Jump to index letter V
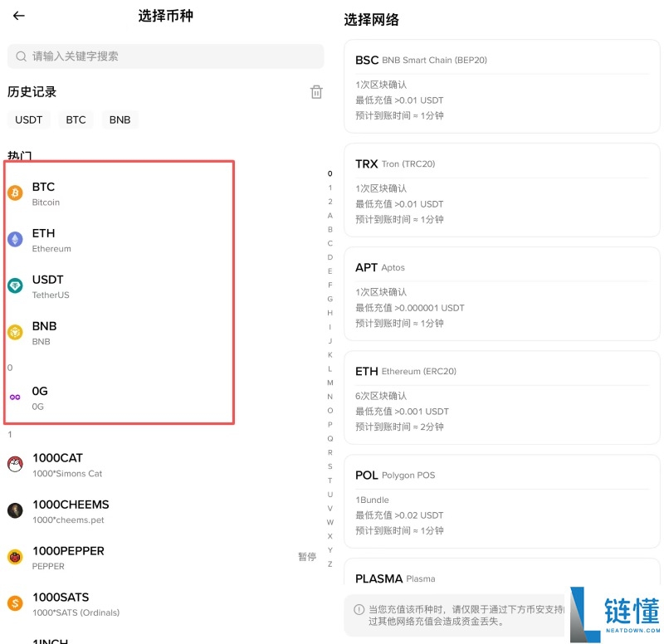Image resolution: width=664 pixels, height=644 pixels. (330, 509)
